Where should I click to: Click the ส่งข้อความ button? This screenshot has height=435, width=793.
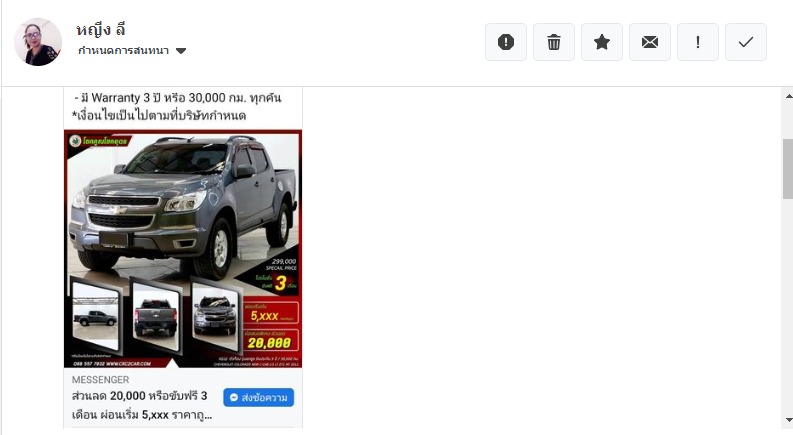coord(258,398)
